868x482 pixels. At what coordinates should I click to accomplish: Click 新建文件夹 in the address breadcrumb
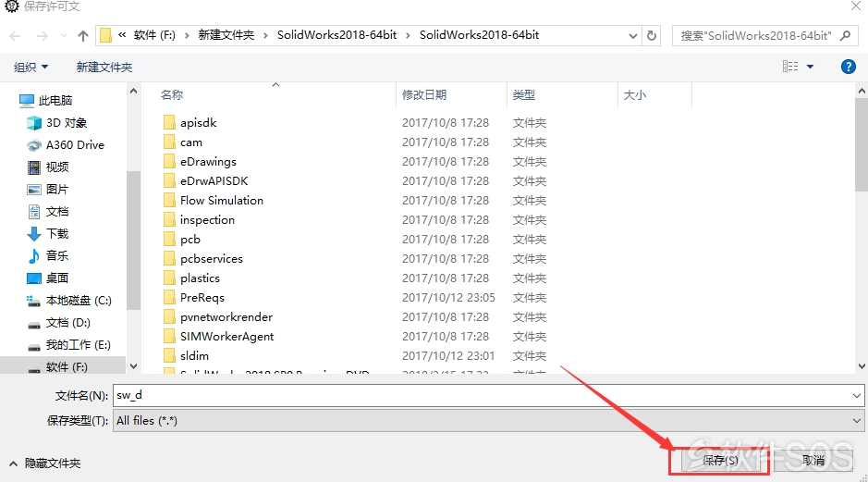click(x=226, y=35)
